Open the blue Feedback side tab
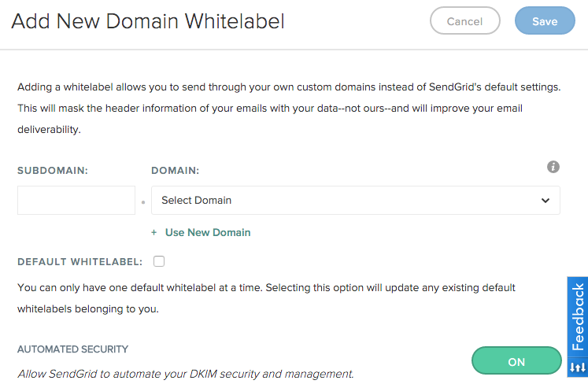 578,317
